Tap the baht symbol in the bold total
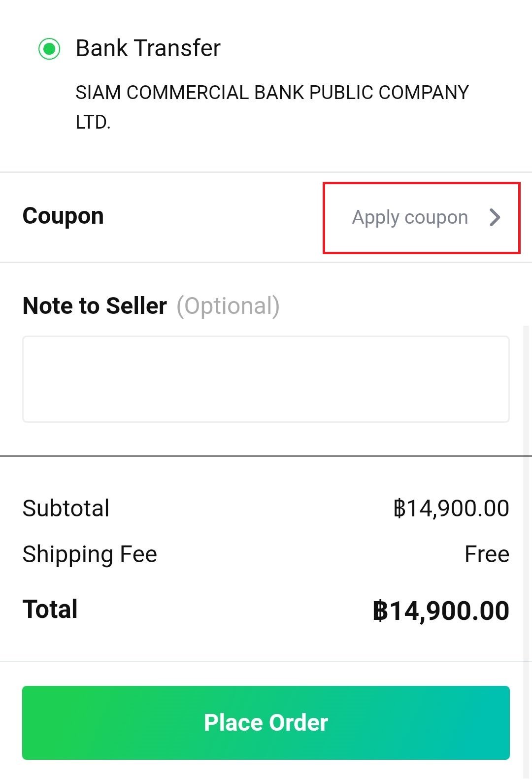Image resolution: width=532 pixels, height=780 pixels. 380,610
